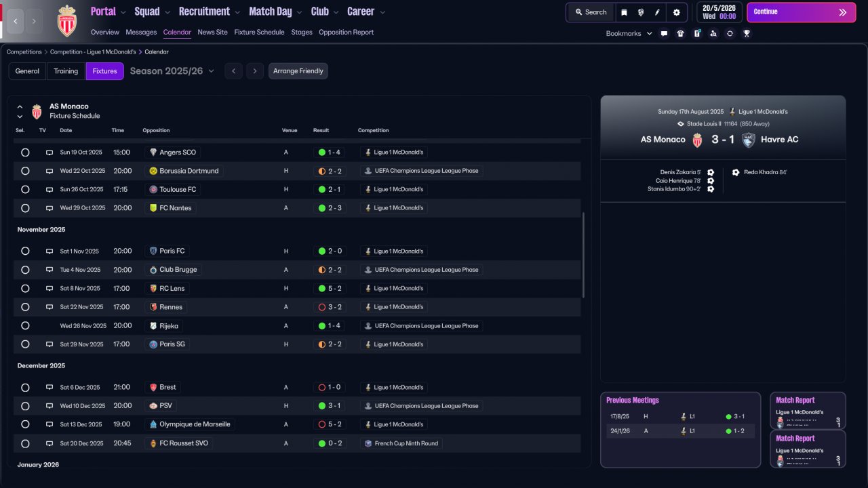The image size is (868, 488).
Task: Click the Competitions breadcrumb link
Action: click(x=24, y=52)
